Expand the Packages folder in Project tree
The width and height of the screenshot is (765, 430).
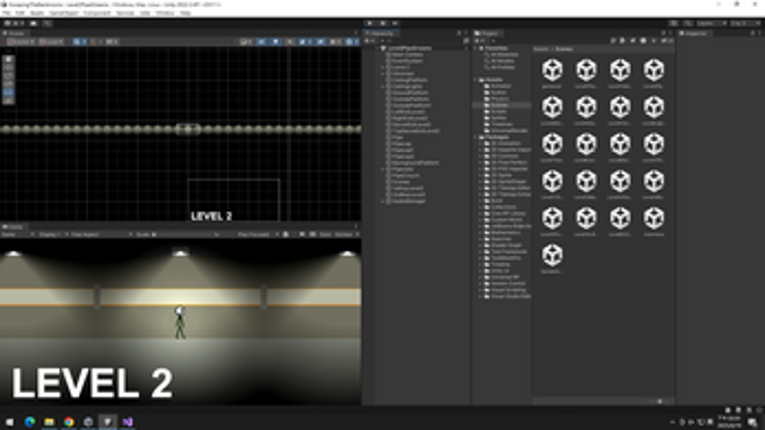pos(477,137)
